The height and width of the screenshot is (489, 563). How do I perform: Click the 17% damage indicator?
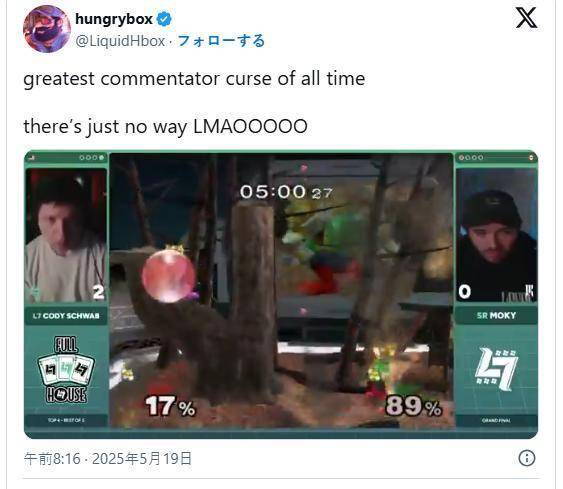tap(170, 406)
